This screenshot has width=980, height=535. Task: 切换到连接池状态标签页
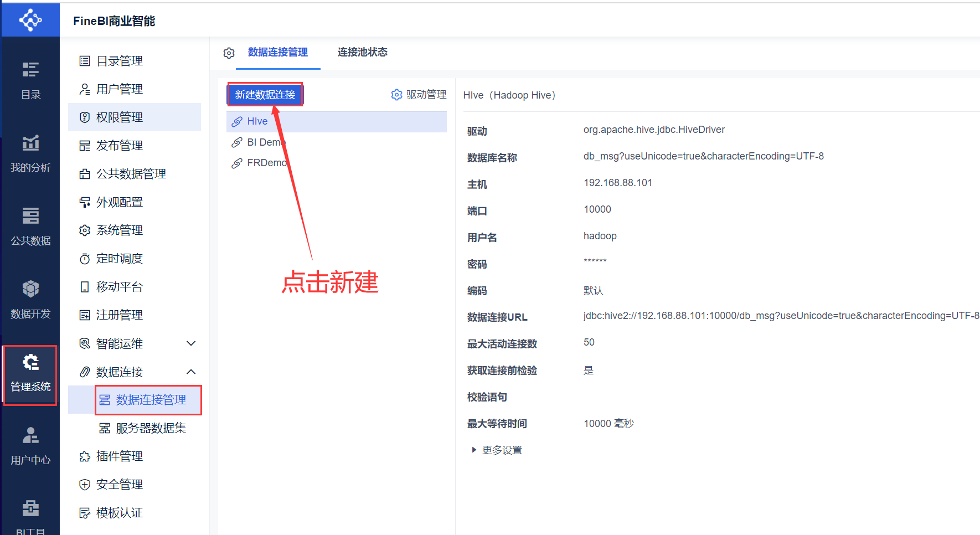coord(362,53)
